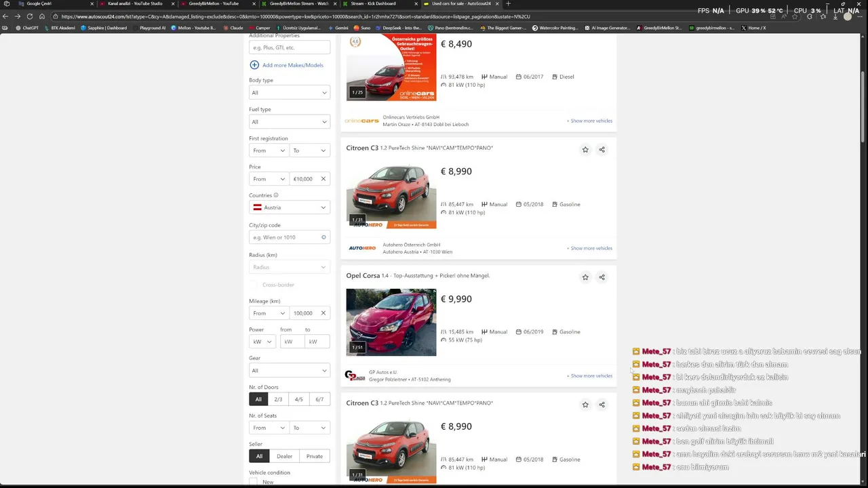The width and height of the screenshot is (868, 488).
Task: Select 2/3 doors option
Action: coord(278,399)
